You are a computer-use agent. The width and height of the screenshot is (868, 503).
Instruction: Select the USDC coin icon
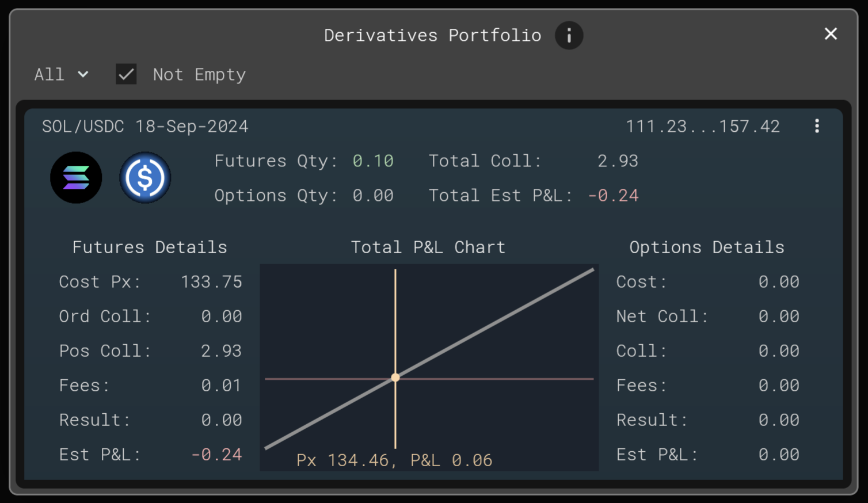[145, 177]
